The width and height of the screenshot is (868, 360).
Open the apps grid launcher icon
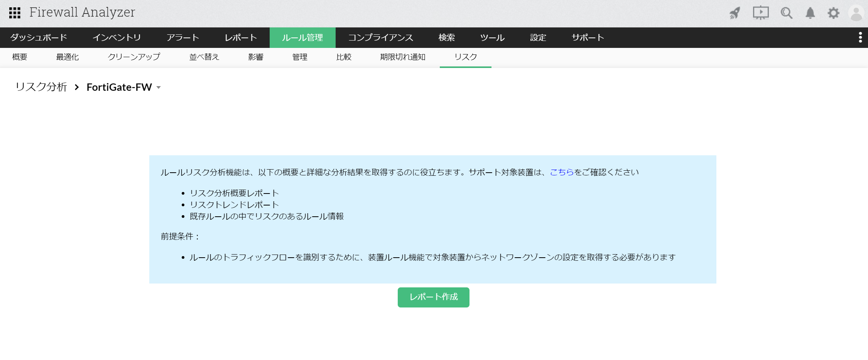point(15,13)
